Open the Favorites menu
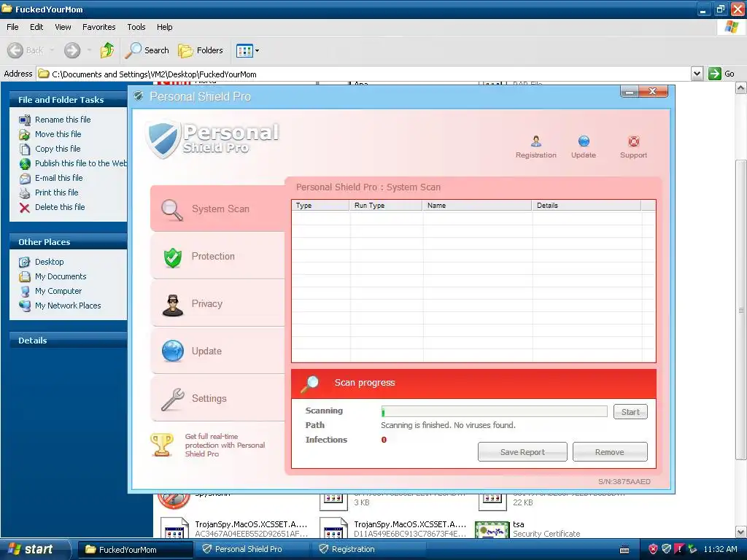Image resolution: width=747 pixels, height=560 pixels. pyautogui.click(x=98, y=27)
